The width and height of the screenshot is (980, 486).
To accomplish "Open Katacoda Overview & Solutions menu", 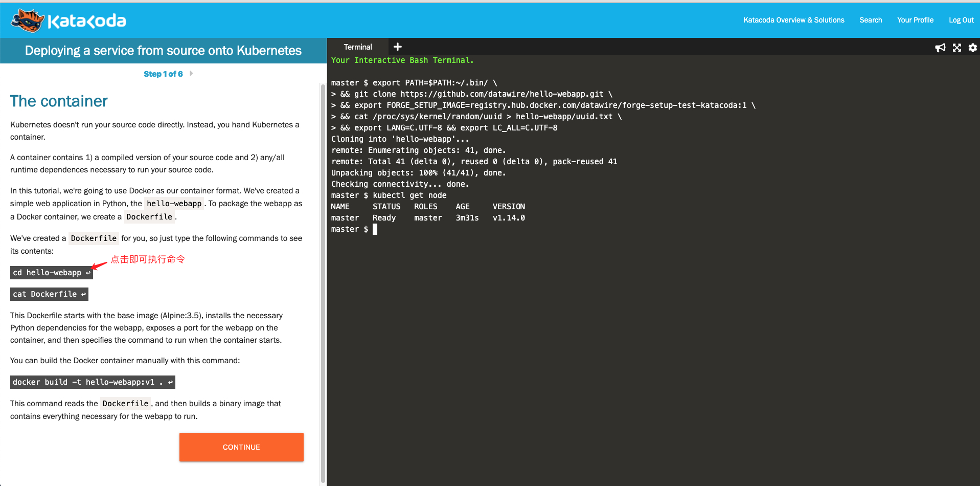I will (793, 20).
